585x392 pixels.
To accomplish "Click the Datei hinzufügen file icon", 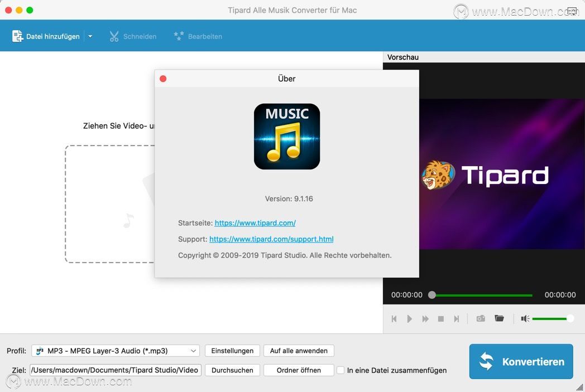I will [x=17, y=36].
